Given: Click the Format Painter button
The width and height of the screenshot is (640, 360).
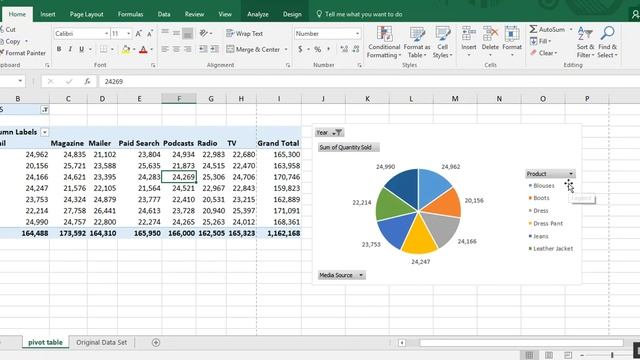Looking at the screenshot, I should tap(22, 53).
